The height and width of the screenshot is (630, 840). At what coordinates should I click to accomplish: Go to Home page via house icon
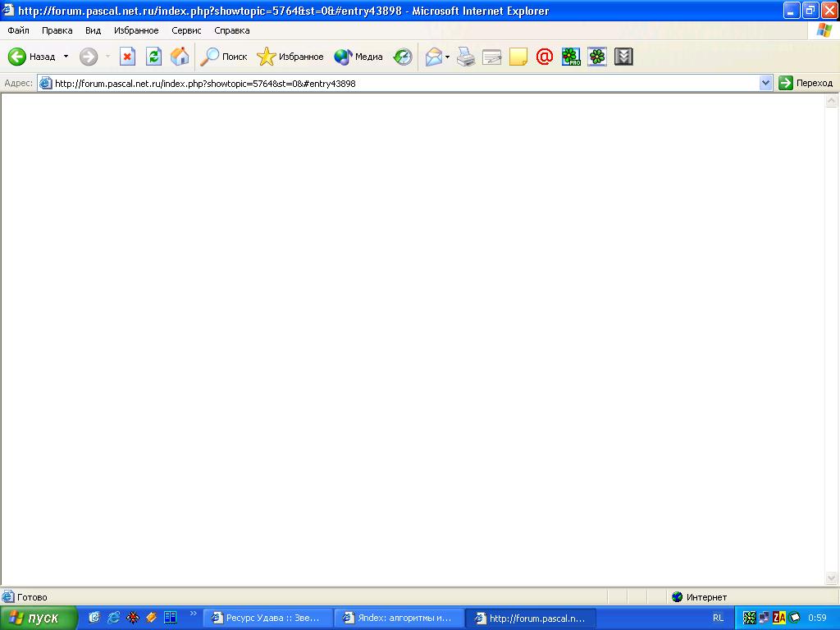[x=180, y=57]
